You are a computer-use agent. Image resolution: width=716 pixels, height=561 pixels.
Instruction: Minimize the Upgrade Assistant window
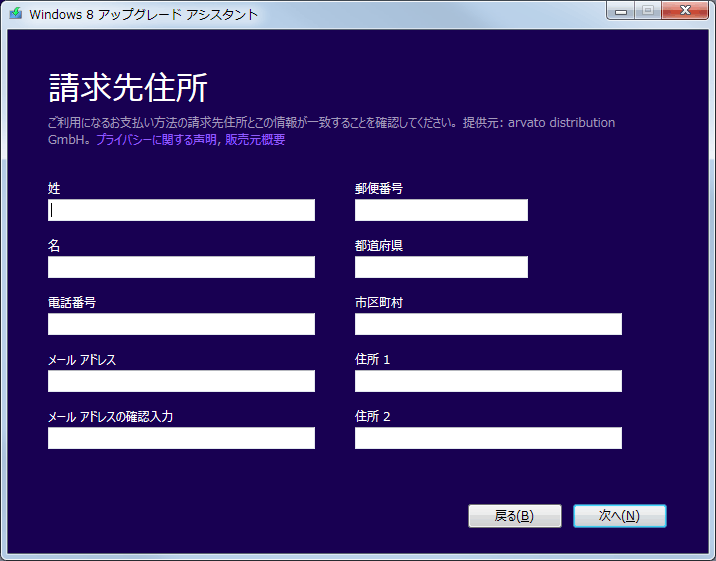point(621,11)
